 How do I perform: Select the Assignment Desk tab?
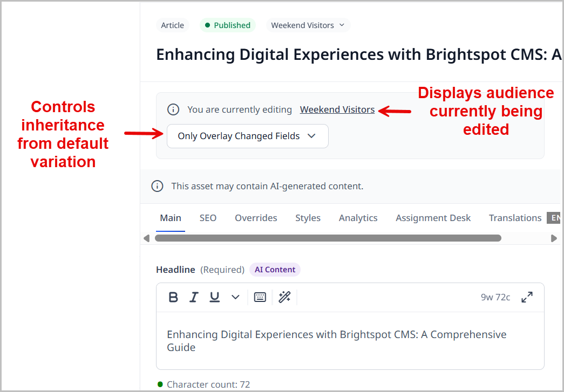(x=433, y=218)
